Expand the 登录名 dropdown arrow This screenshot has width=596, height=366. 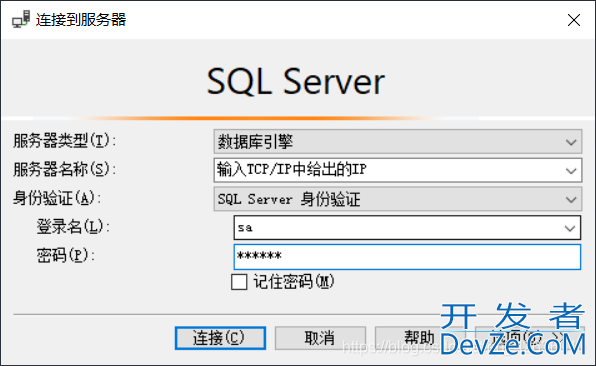click(x=569, y=228)
